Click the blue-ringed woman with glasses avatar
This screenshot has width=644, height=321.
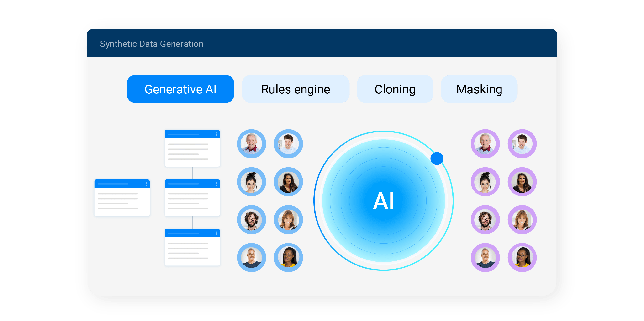point(288,257)
